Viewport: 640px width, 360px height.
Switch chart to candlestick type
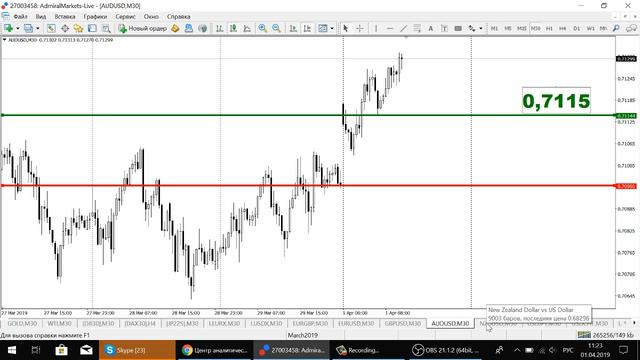(233, 28)
